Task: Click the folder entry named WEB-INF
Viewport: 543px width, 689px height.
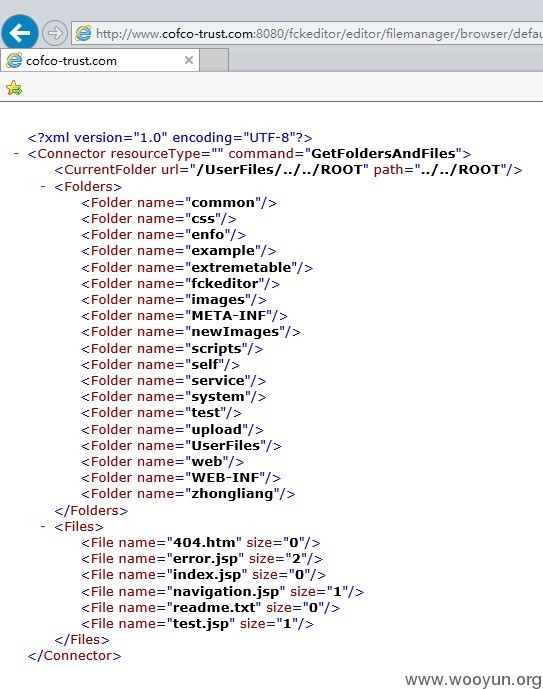Action: point(181,478)
